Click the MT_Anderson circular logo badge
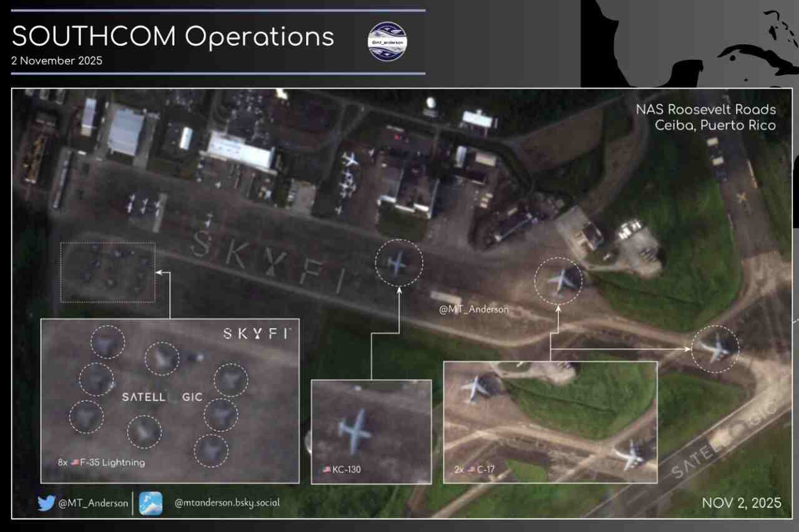 [x=387, y=41]
